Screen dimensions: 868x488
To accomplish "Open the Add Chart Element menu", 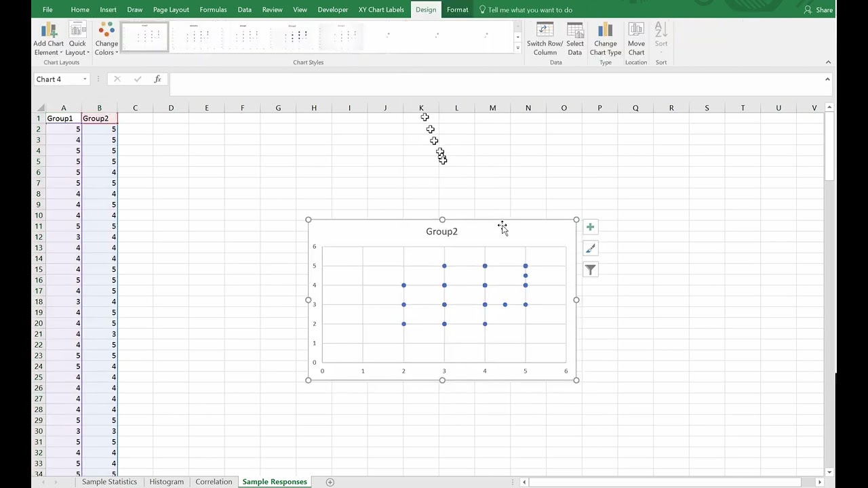I will (x=48, y=39).
